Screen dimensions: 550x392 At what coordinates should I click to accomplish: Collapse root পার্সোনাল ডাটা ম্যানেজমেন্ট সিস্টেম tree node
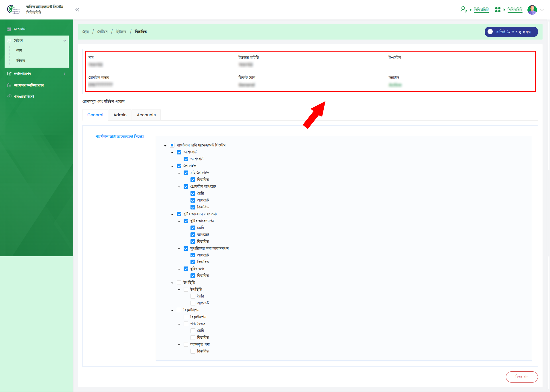point(165,146)
